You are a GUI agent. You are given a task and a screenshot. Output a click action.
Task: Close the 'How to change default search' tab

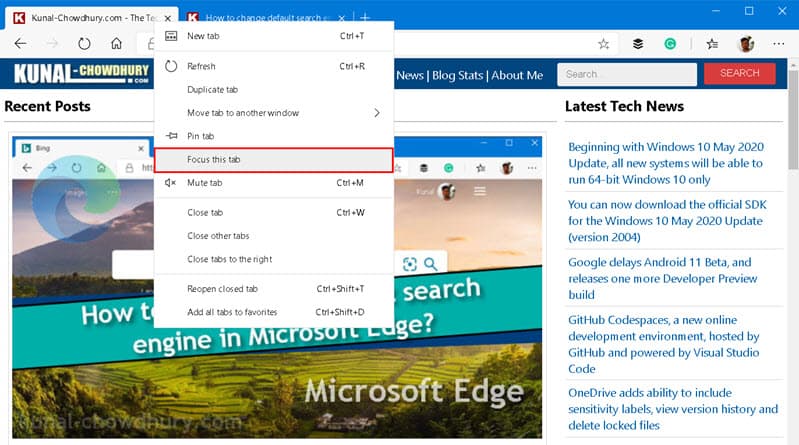coord(341,18)
